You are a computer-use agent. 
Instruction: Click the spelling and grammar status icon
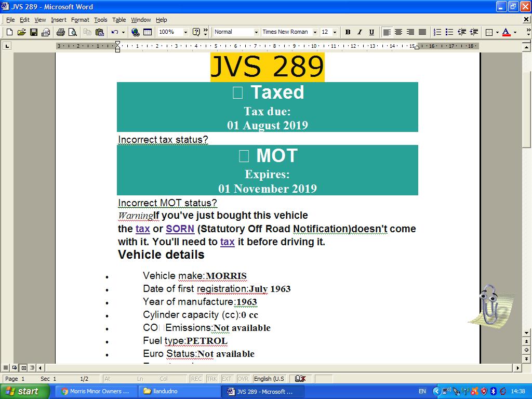[300, 379]
